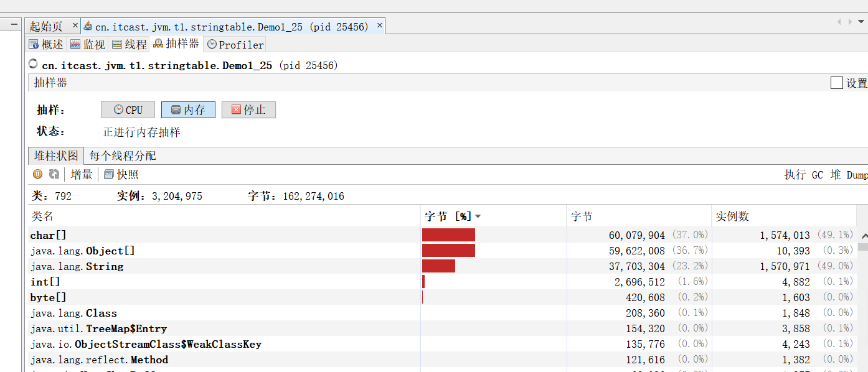
Task: Click instance count 1,570,971
Action: point(785,266)
